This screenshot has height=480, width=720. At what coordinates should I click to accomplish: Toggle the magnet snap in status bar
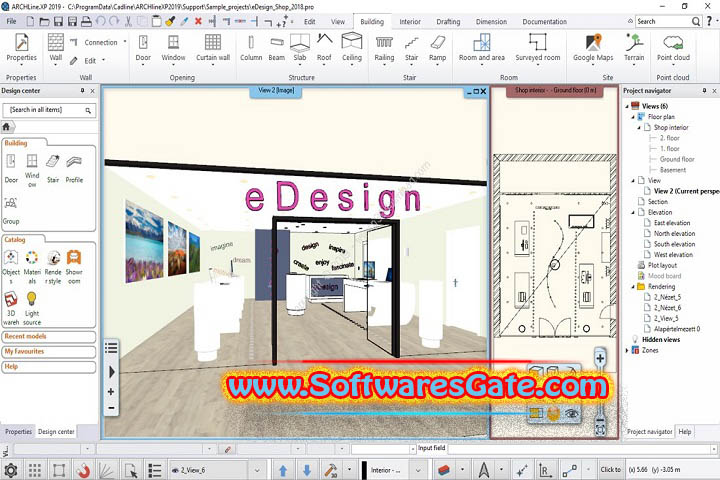point(83,470)
